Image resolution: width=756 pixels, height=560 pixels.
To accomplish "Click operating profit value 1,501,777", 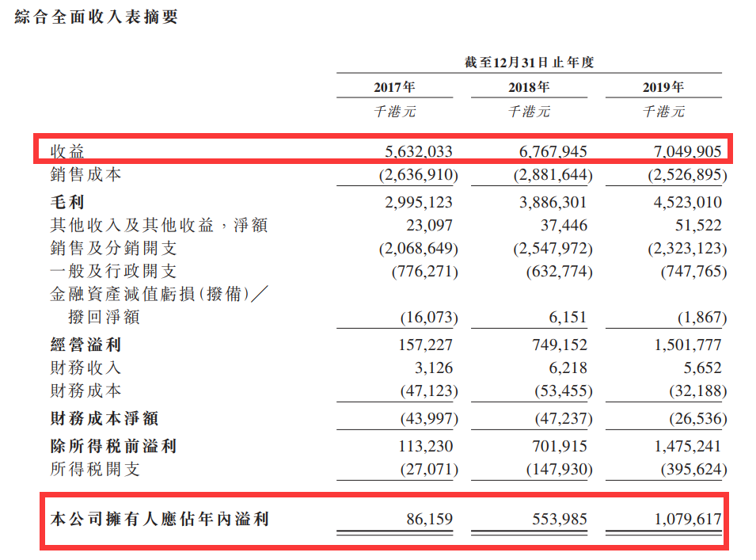I will click(x=688, y=345).
